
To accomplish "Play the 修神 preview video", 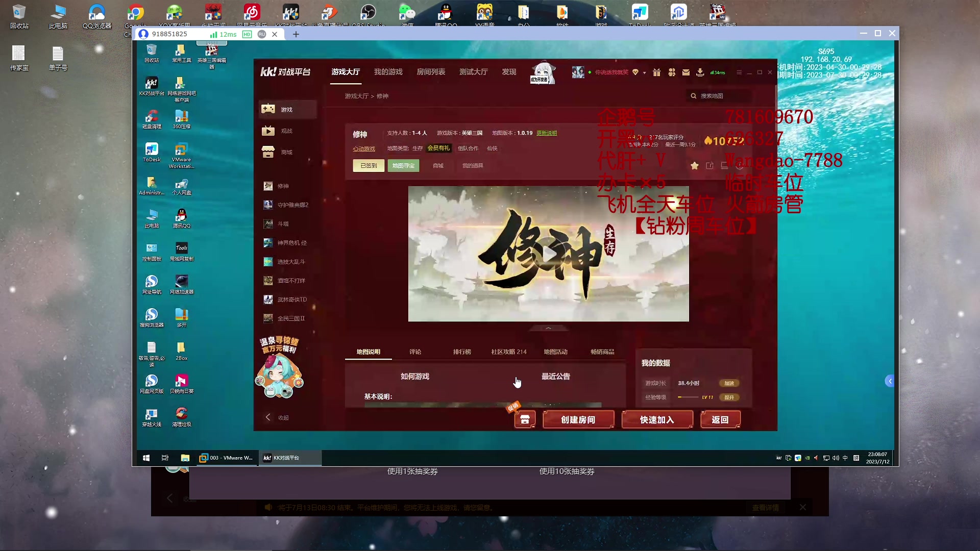I will [x=548, y=254].
